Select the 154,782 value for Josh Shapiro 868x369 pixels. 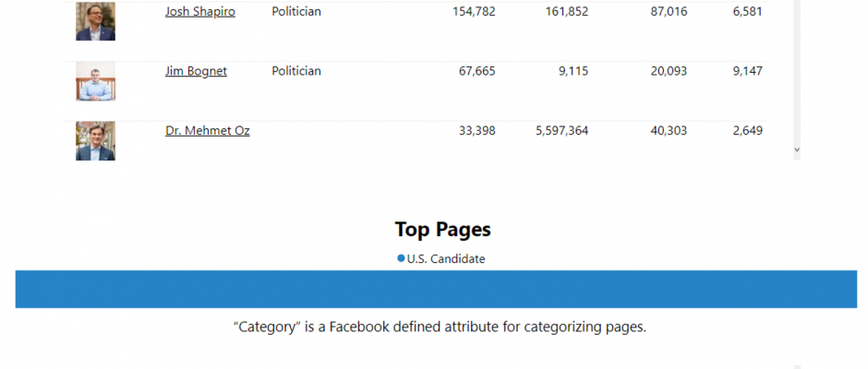click(x=474, y=12)
